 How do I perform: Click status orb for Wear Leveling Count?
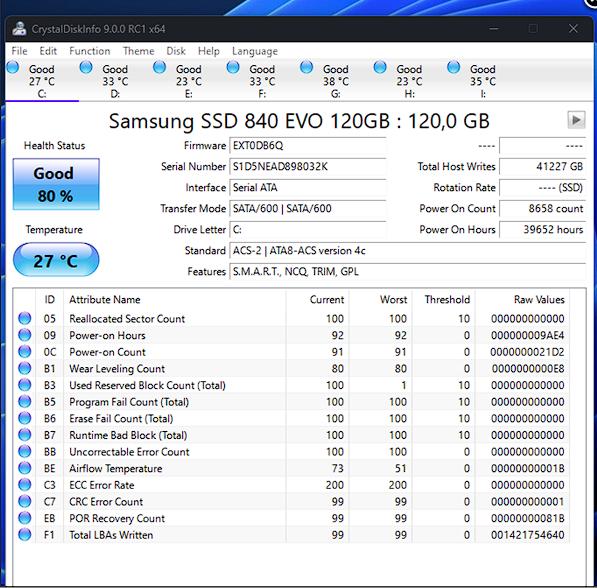pos(25,368)
